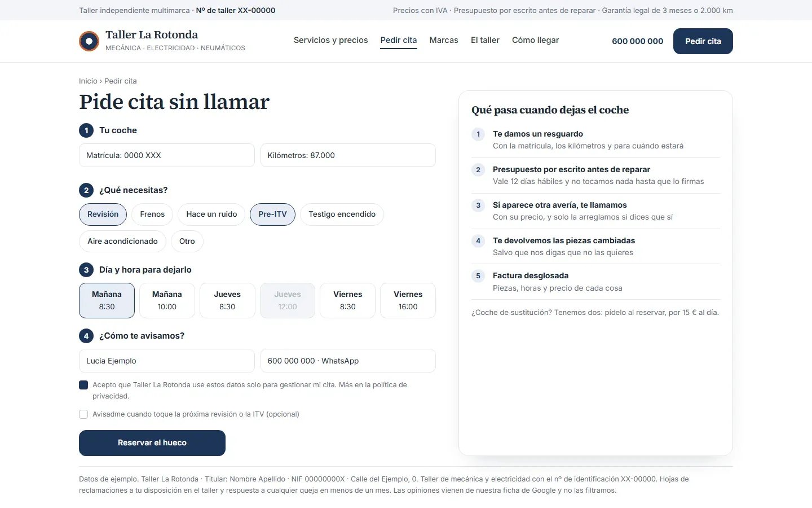Screen dimensions: 812x508
Task: Enable the próxima revisión reminder checkbox
Action: pos(83,414)
